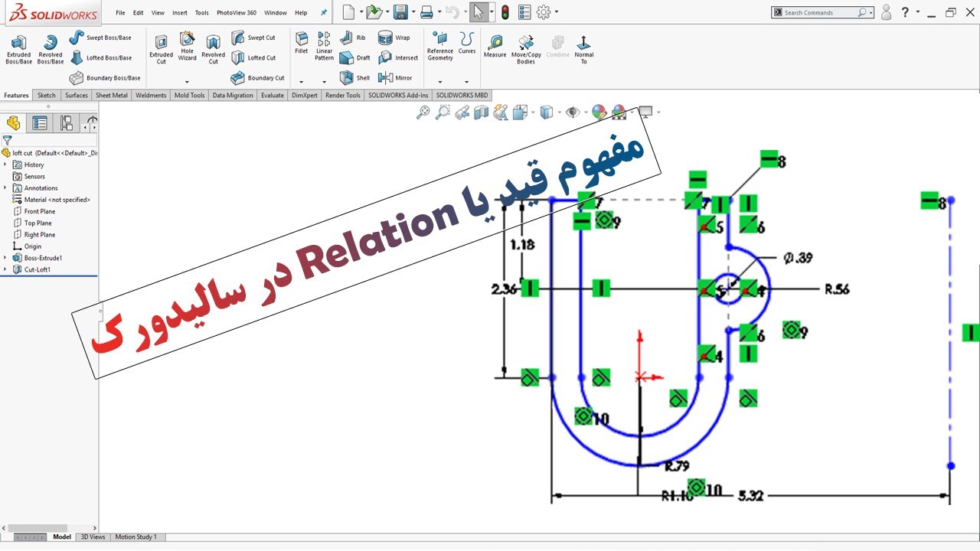Click the Rebuild traffic light icon
This screenshot has width=980, height=551.
pos(505,11)
